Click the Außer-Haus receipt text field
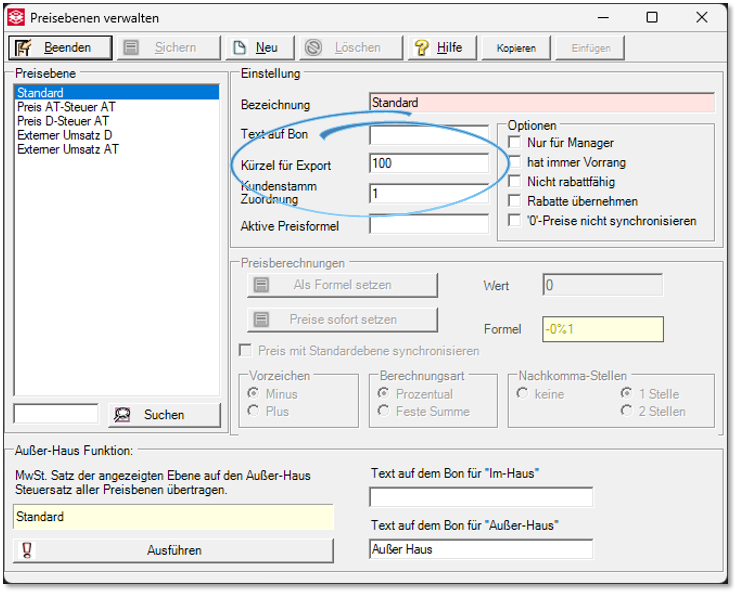This screenshot has height=593, width=734. click(x=480, y=549)
